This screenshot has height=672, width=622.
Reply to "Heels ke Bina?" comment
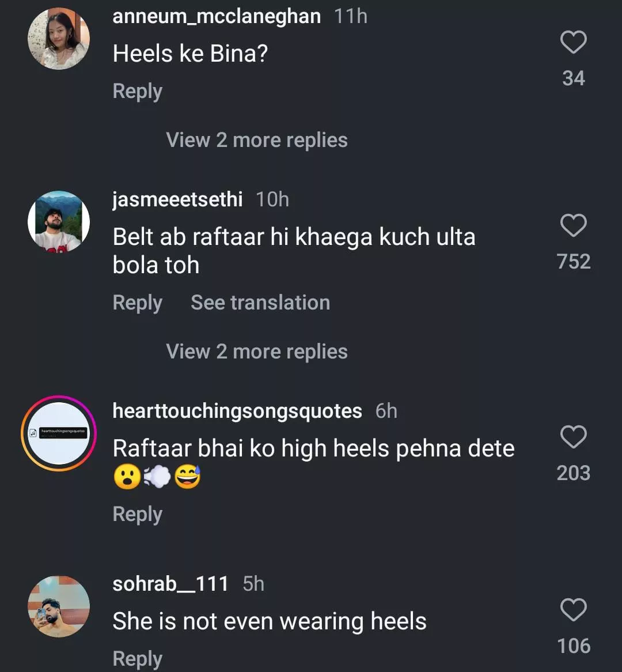coord(137,91)
